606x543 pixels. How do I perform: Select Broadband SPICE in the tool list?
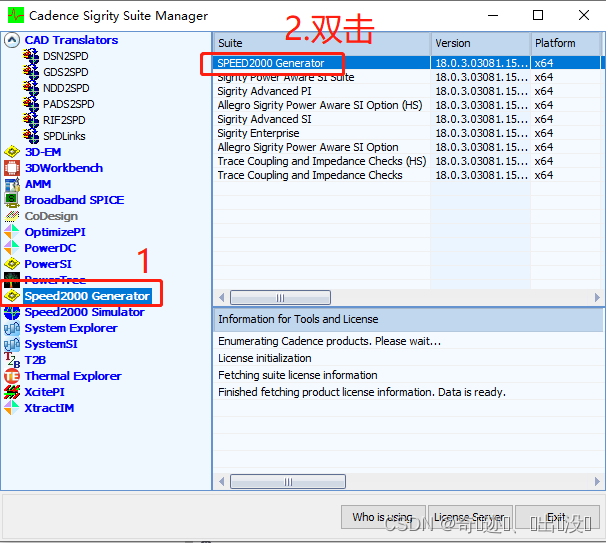[x=74, y=200]
